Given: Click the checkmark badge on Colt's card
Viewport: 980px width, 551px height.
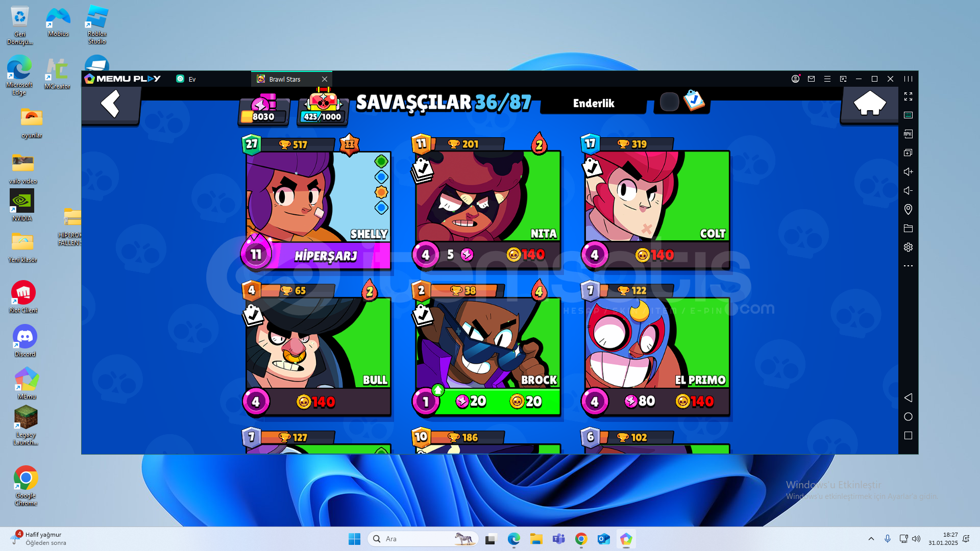Looking at the screenshot, I should pyautogui.click(x=592, y=167).
